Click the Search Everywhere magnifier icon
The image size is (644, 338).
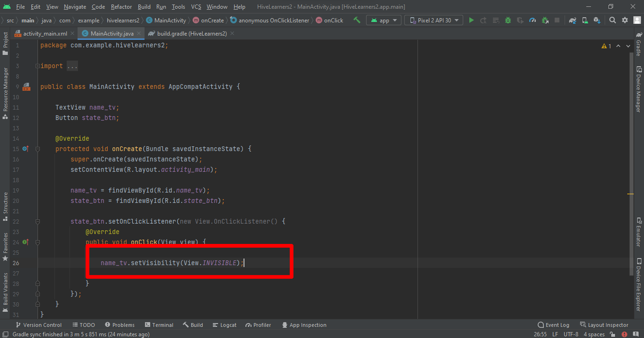point(612,20)
